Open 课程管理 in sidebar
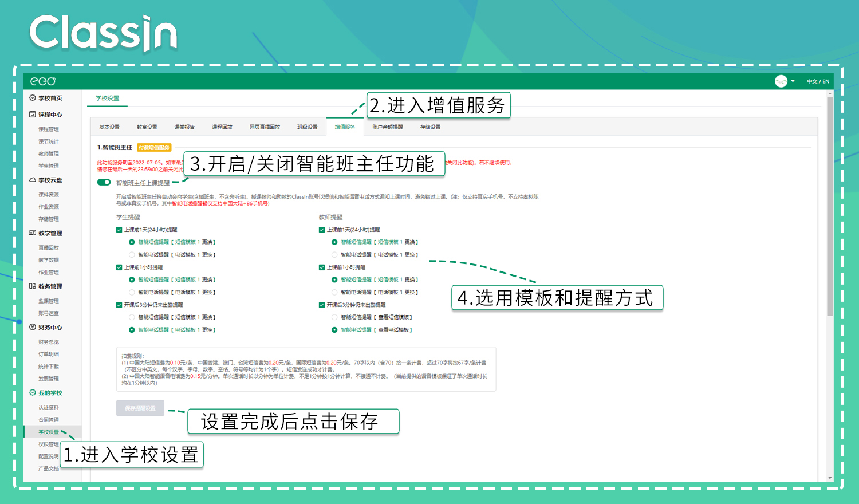The width and height of the screenshot is (859, 504). tap(49, 129)
